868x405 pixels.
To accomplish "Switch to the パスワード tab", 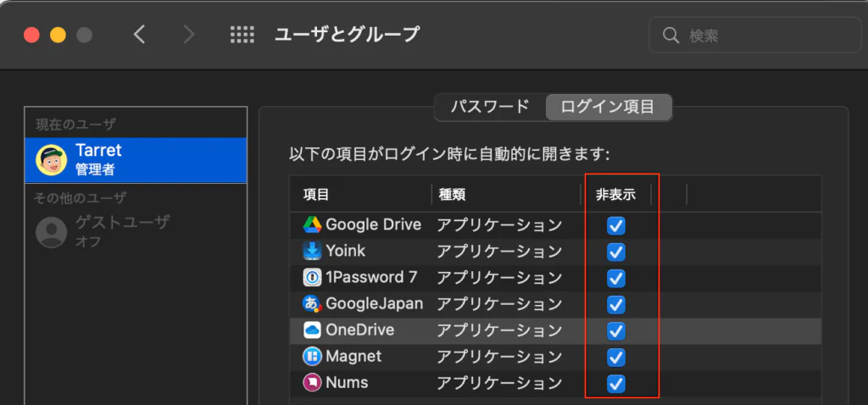I will pyautogui.click(x=489, y=108).
